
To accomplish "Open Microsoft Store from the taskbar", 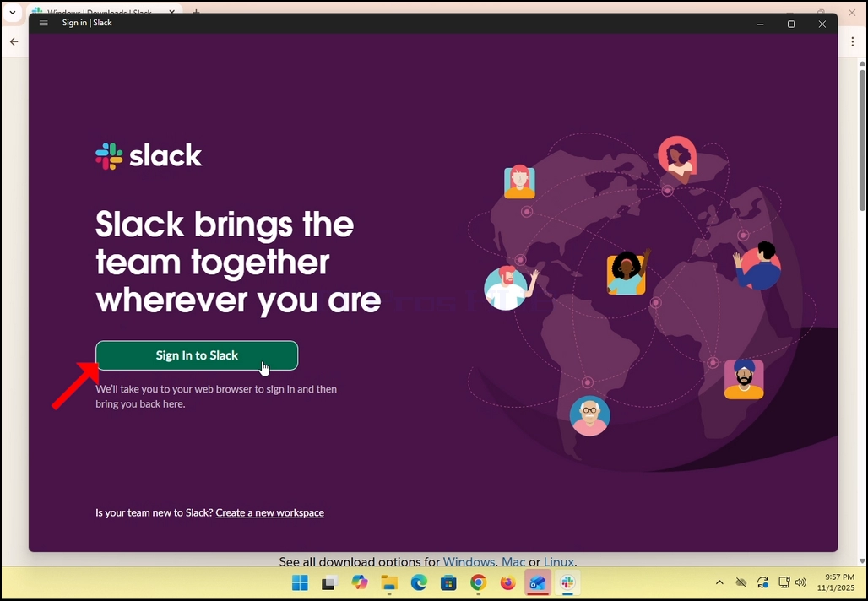I will pos(448,582).
